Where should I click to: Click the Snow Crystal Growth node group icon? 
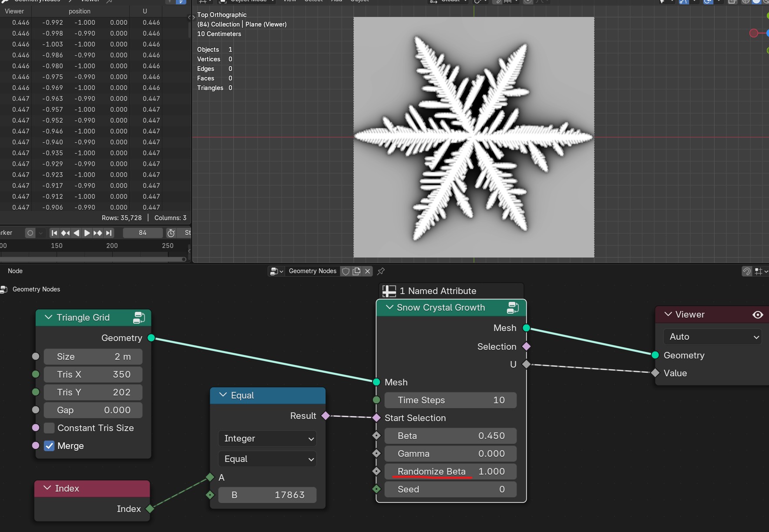[x=513, y=308]
